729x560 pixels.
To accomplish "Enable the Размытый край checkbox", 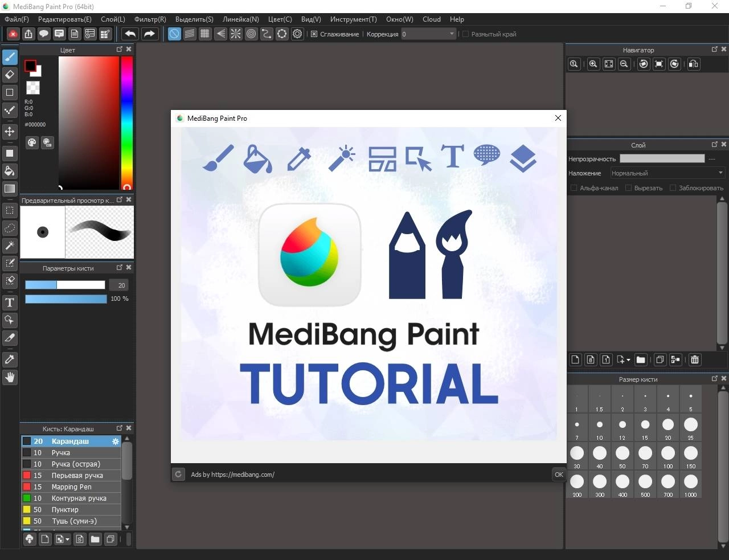I will [465, 34].
